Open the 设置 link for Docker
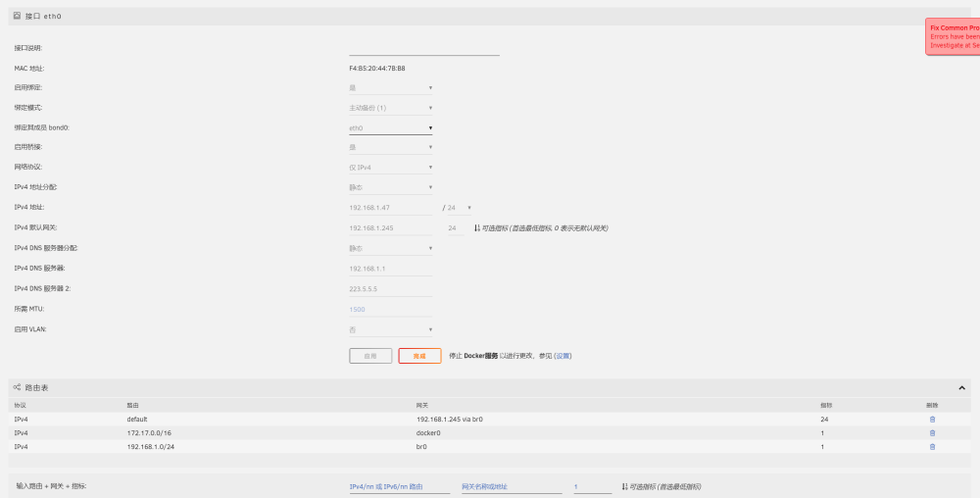 click(x=563, y=356)
